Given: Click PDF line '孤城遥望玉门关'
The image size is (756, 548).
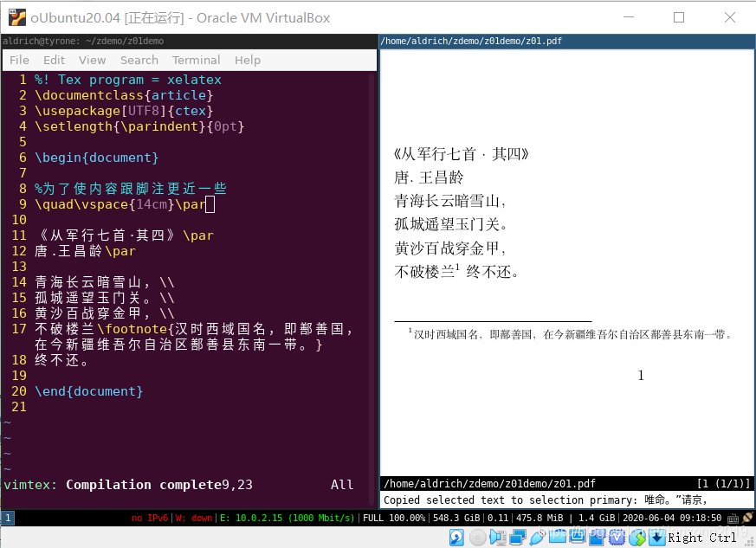Looking at the screenshot, I should (x=449, y=224).
